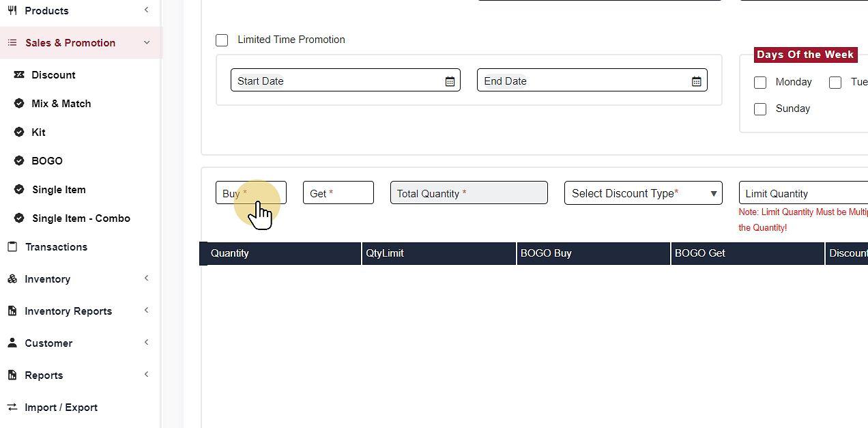The height and width of the screenshot is (428, 868).
Task: Check the Monday checkbox
Action: coord(760,83)
